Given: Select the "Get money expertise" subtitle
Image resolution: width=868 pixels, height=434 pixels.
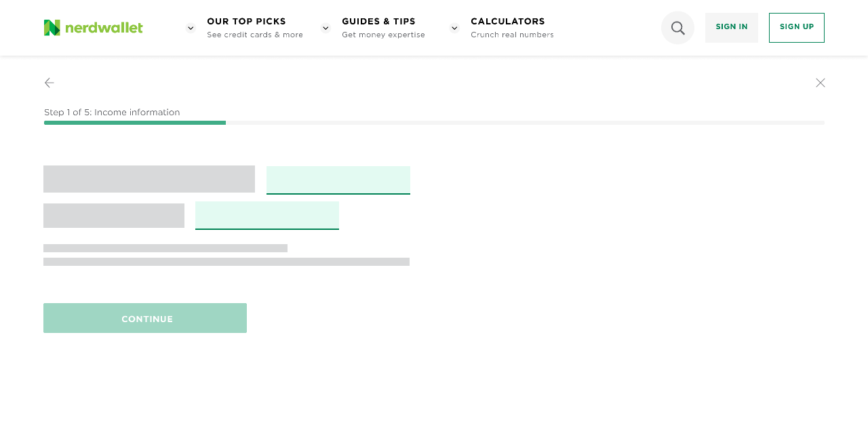Looking at the screenshot, I should coord(383,35).
